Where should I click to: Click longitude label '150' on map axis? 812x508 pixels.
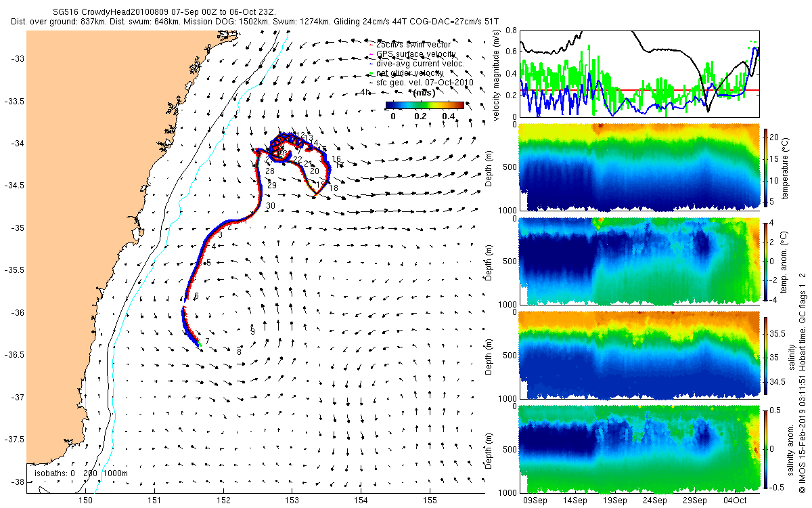[x=85, y=501]
